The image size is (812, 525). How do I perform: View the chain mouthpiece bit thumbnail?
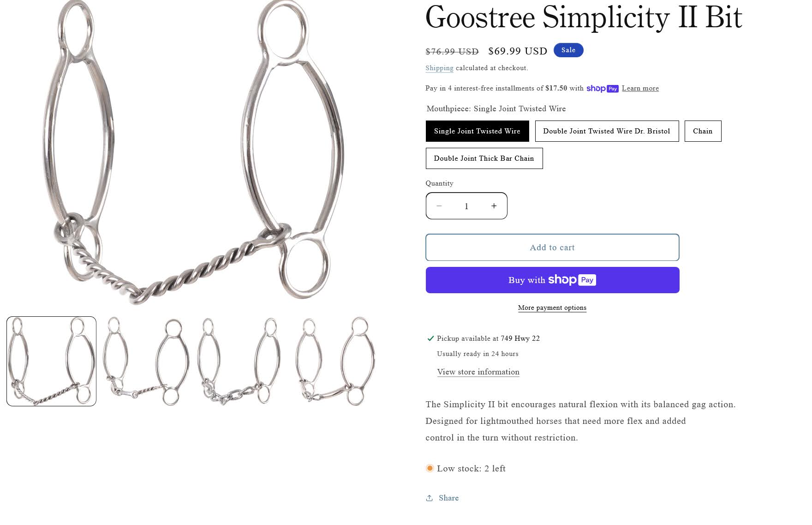pos(239,361)
